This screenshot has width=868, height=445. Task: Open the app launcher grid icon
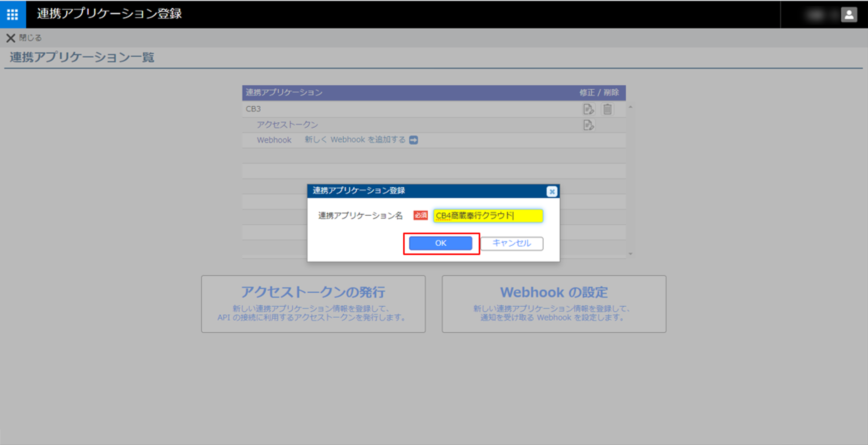click(12, 14)
